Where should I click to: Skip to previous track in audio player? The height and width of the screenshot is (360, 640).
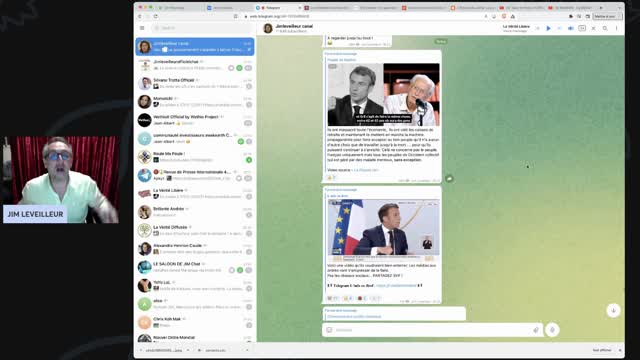coord(537,28)
